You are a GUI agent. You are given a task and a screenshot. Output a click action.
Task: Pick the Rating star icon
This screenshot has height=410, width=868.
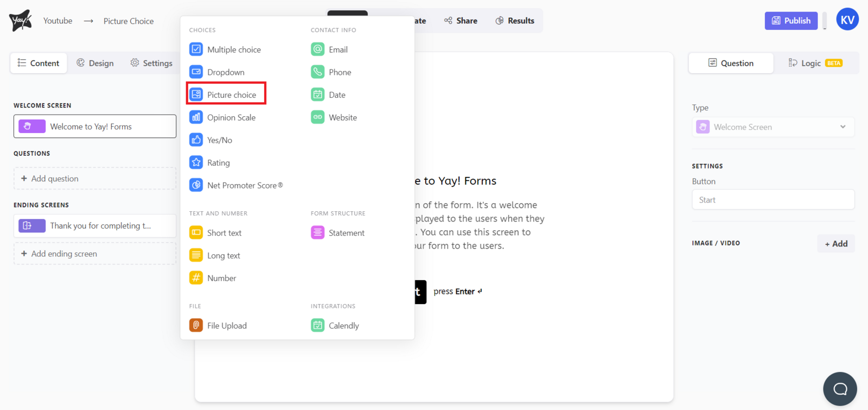tap(196, 162)
